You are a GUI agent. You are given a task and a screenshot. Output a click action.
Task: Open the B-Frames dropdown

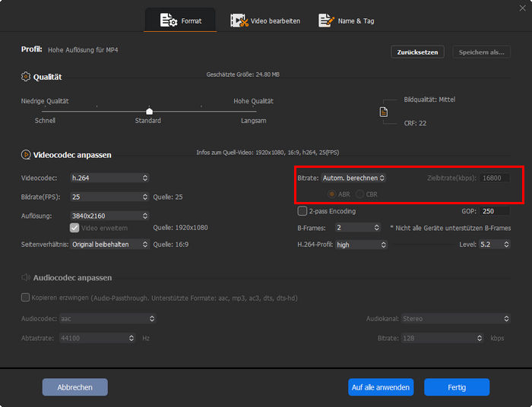click(x=358, y=228)
